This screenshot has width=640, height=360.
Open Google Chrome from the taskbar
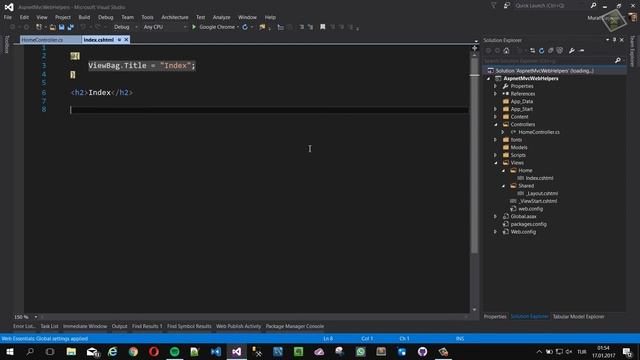point(133,351)
